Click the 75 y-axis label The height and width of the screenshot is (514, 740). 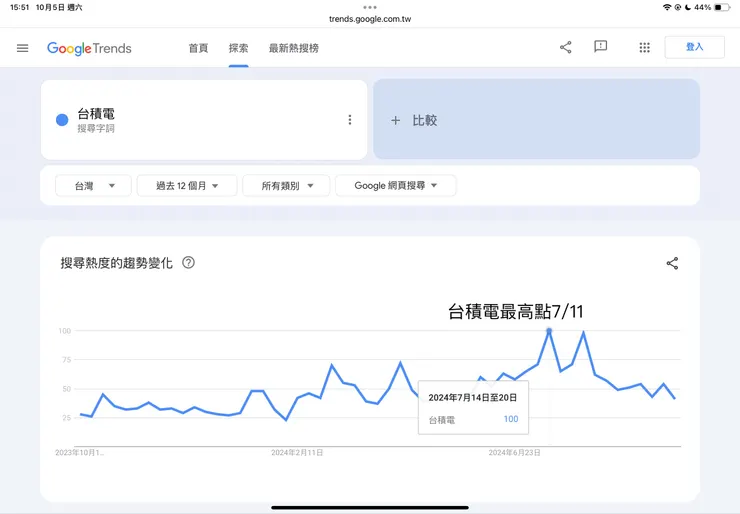(66, 360)
